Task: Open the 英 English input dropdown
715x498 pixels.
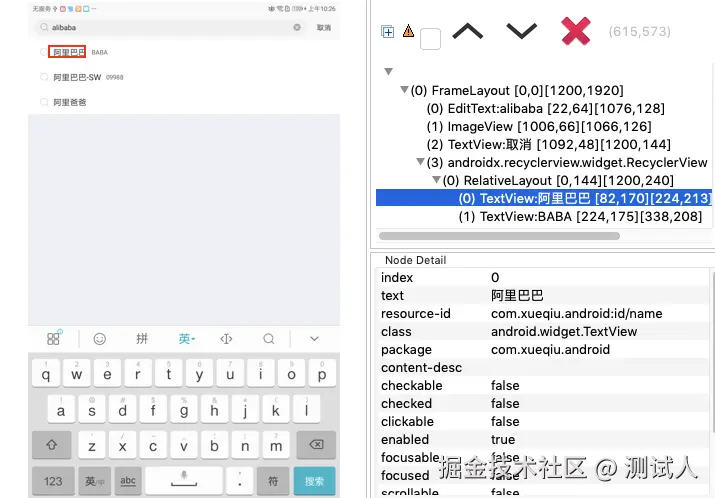Action: pos(186,338)
